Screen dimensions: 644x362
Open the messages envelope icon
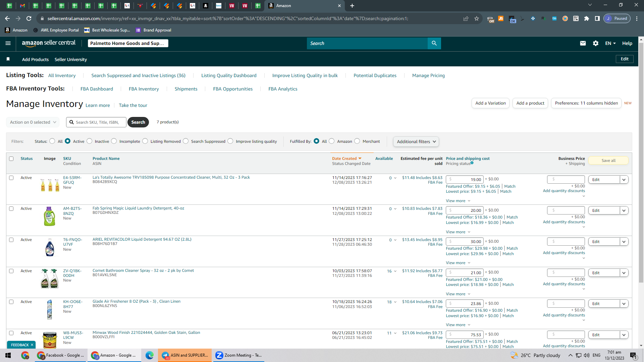tap(583, 43)
